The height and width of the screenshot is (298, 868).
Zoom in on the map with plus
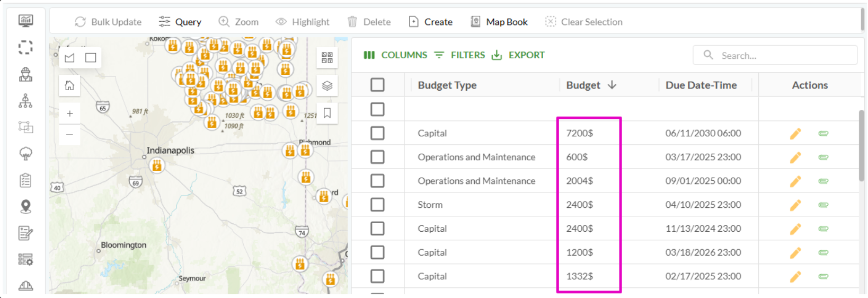point(69,113)
